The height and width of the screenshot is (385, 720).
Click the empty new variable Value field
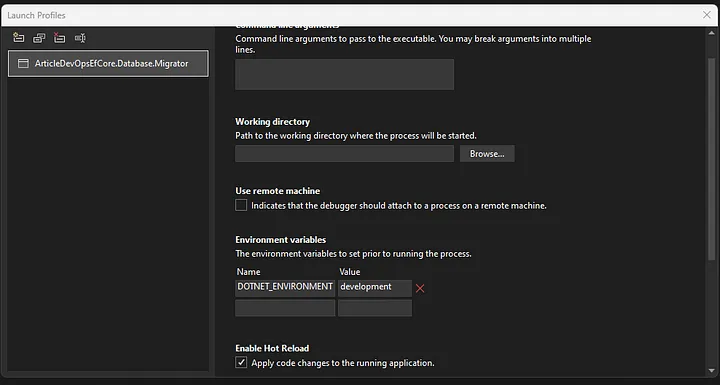click(375, 308)
